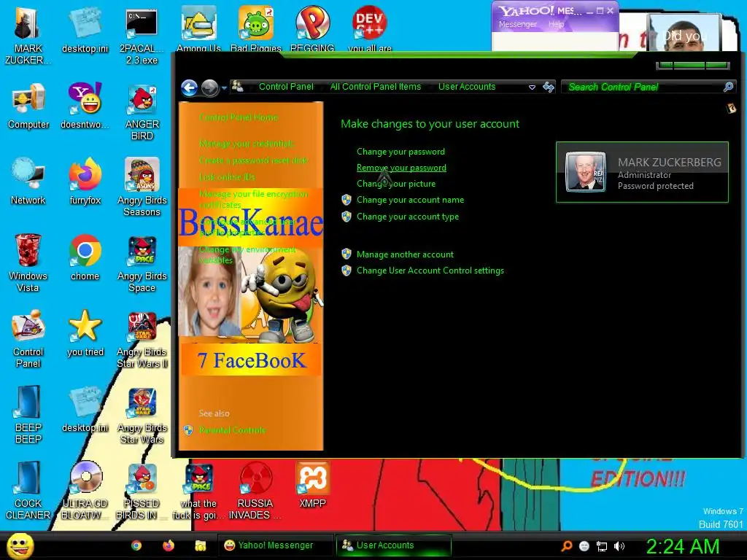
Task: Click the Change your password link
Action: click(400, 152)
